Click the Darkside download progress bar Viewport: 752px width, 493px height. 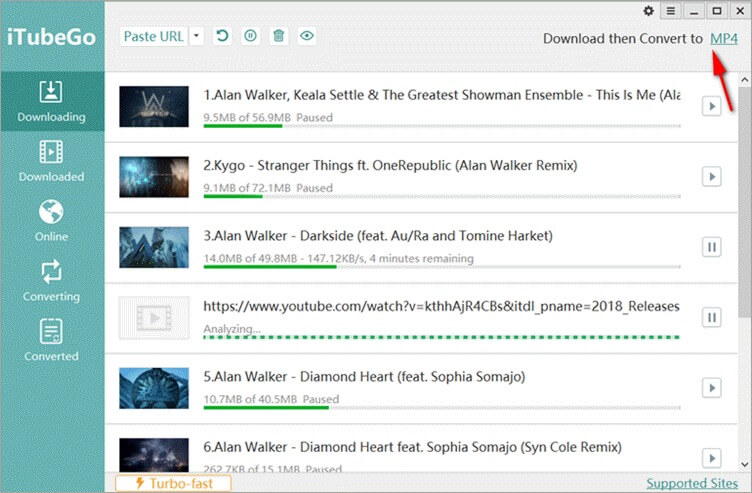442,267
